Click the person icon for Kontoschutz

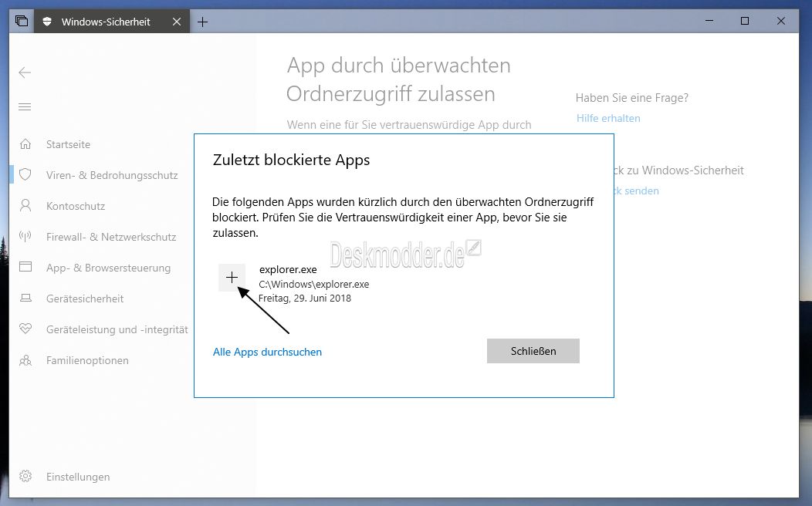point(25,205)
